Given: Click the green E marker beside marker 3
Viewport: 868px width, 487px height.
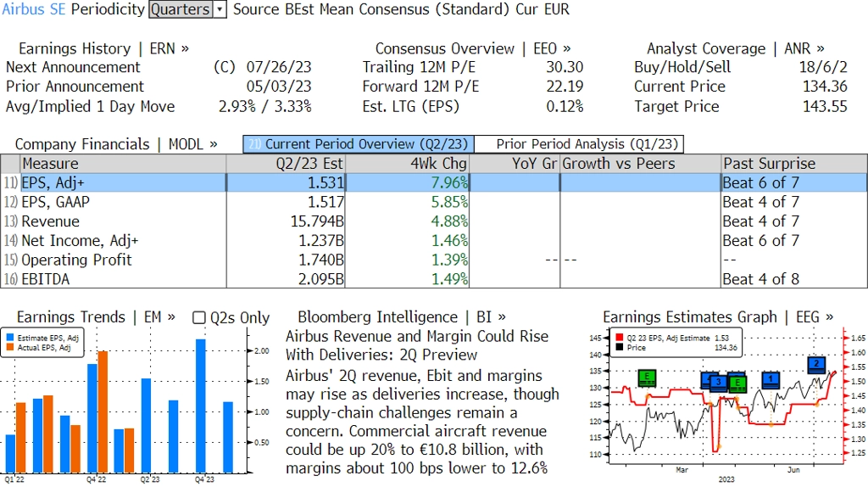Looking at the screenshot, I should point(737,383).
